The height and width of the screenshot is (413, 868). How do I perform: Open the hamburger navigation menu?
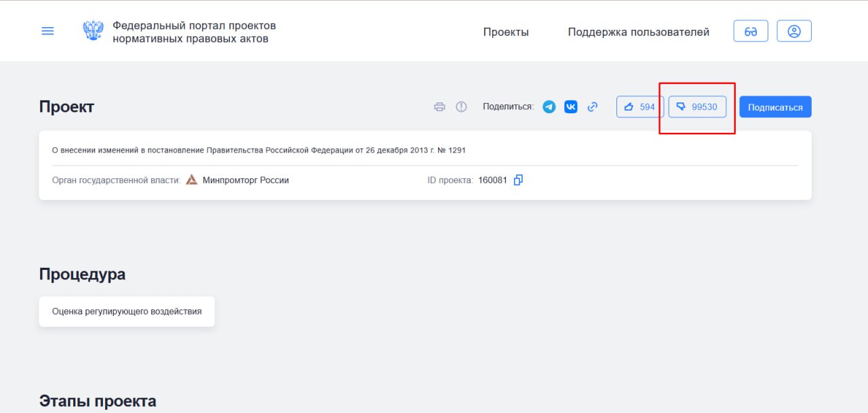tap(47, 31)
